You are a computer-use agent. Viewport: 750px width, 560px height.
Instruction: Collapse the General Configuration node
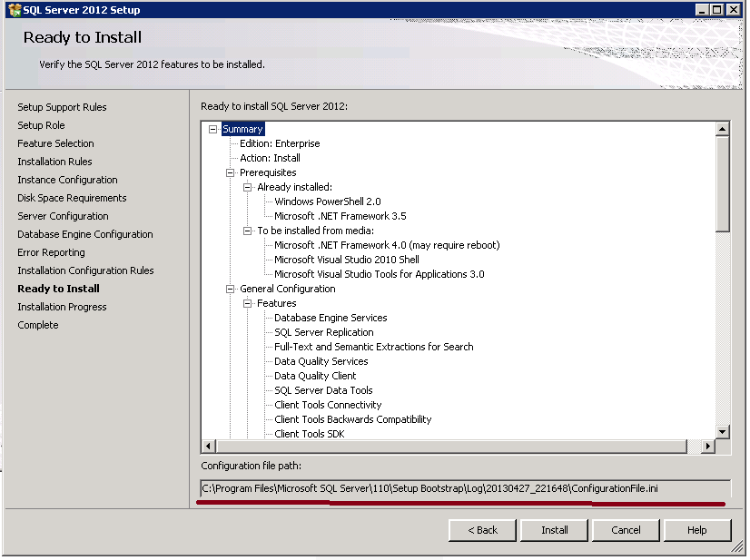(x=230, y=289)
